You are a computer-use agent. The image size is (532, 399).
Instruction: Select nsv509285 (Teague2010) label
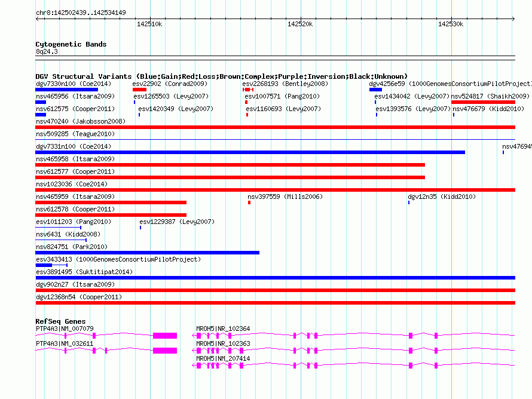pyautogui.click(x=75, y=134)
